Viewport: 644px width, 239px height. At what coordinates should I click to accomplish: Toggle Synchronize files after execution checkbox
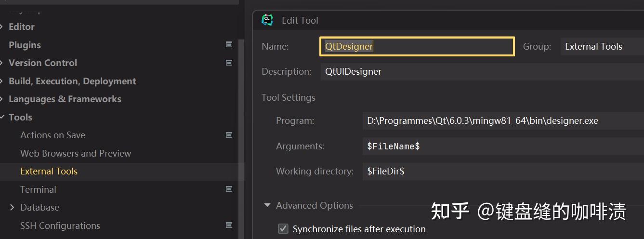(283, 229)
